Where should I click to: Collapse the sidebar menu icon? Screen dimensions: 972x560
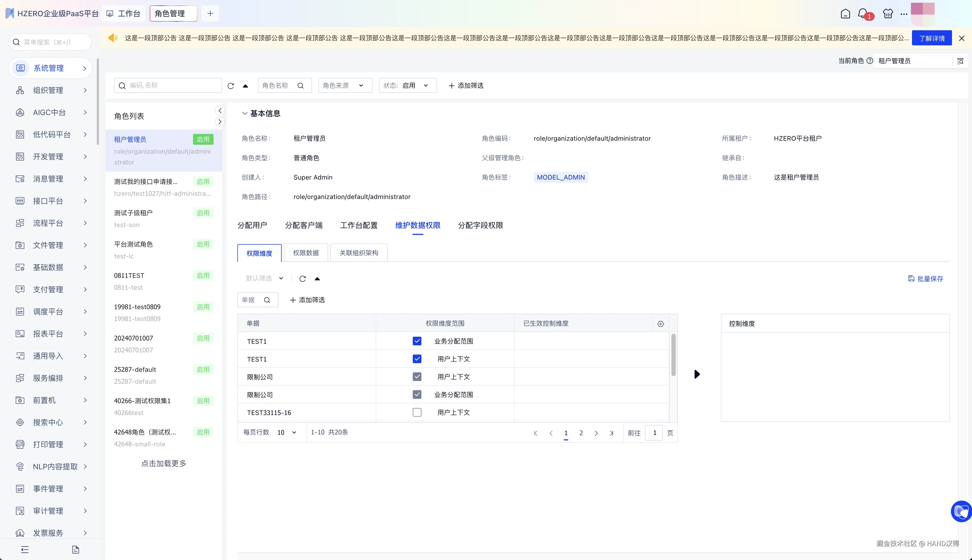coord(25,549)
